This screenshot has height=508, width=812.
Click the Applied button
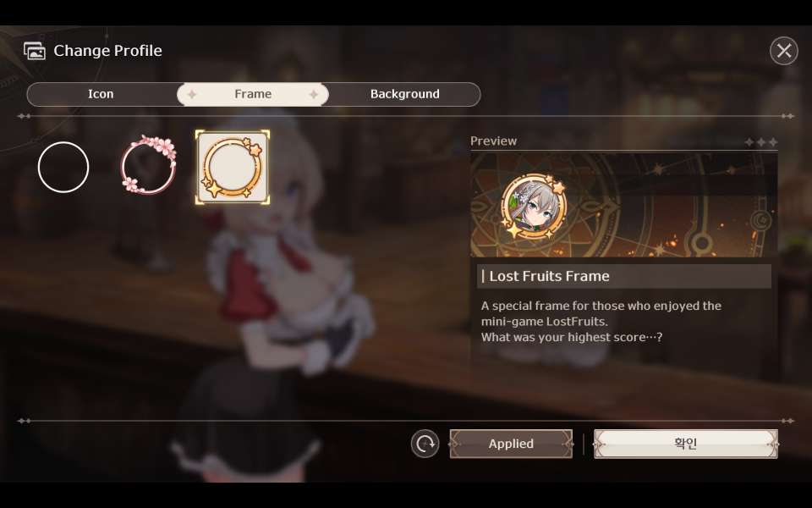511,444
